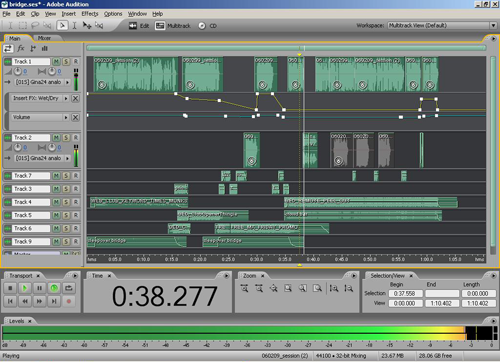Mute Track 4

point(56,202)
